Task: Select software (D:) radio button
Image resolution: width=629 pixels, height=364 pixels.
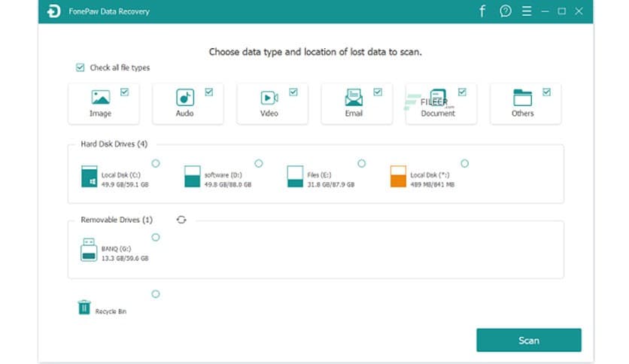Action: [x=259, y=163]
